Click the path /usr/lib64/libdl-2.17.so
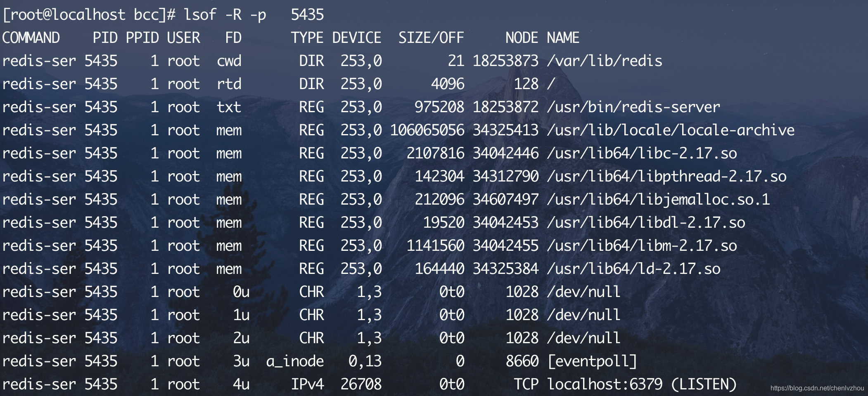The image size is (868, 396). [646, 223]
